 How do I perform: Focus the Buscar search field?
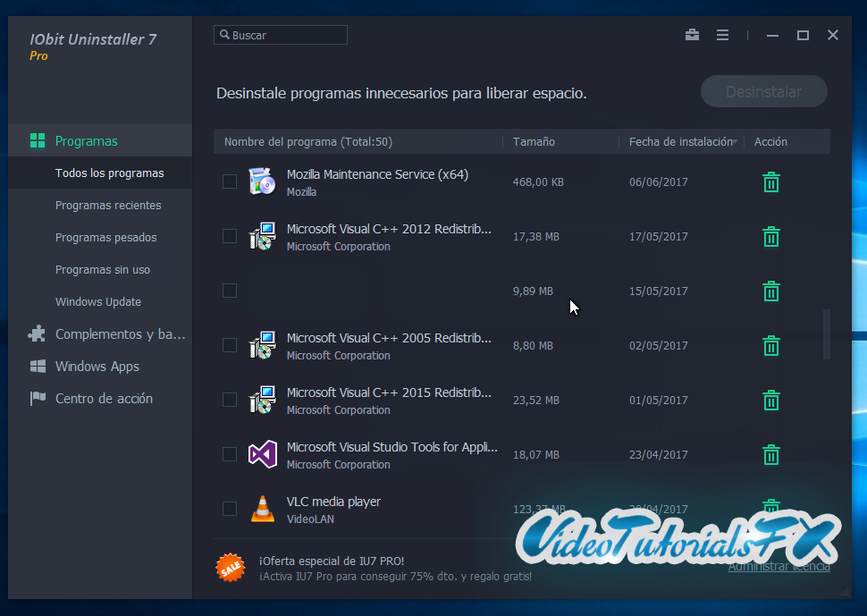tap(281, 35)
